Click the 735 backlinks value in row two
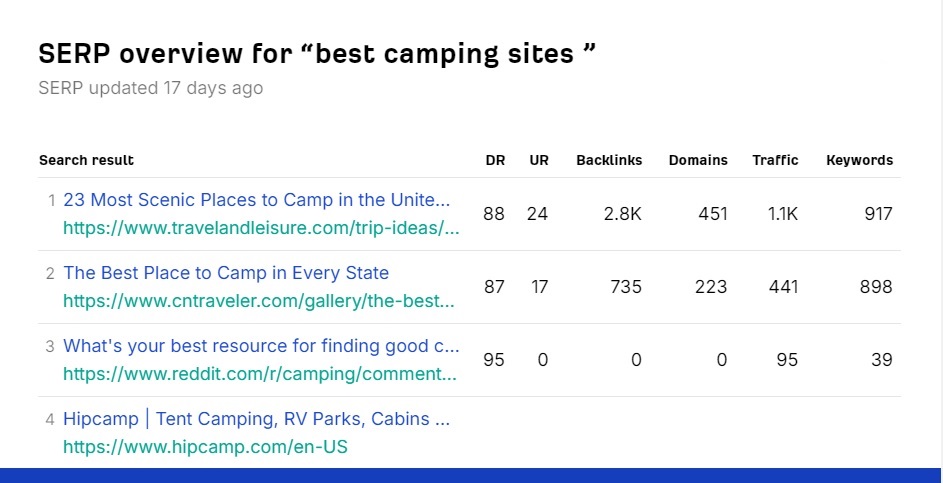Image resolution: width=943 pixels, height=483 pixels. pos(625,287)
